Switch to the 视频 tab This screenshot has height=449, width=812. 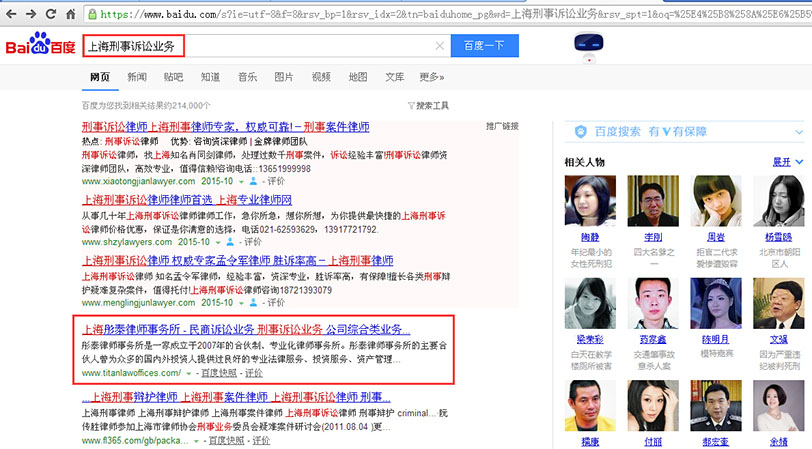(321, 77)
